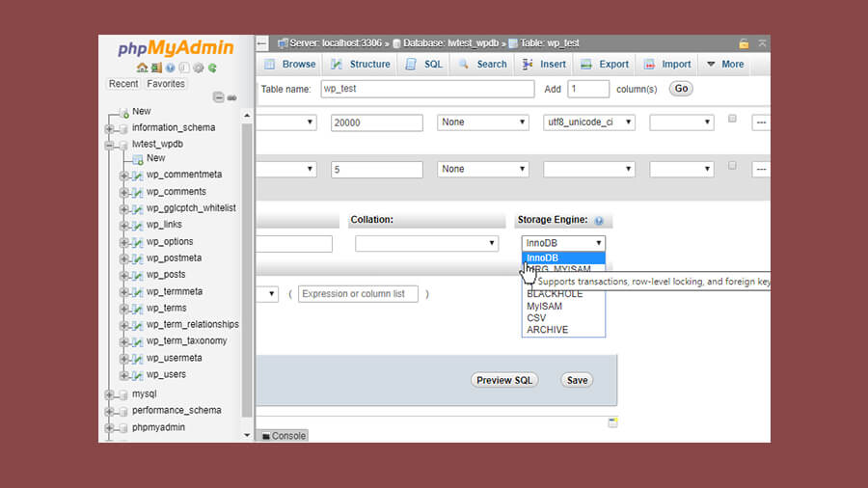Toggle link with main panel chain icon
This screenshot has width=868, height=488.
(231, 98)
